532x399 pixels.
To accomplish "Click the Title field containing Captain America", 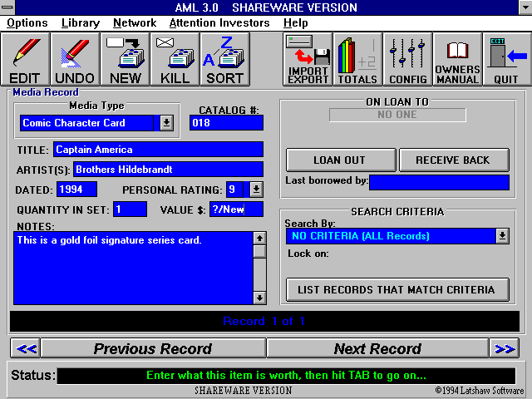I will click(158, 150).
